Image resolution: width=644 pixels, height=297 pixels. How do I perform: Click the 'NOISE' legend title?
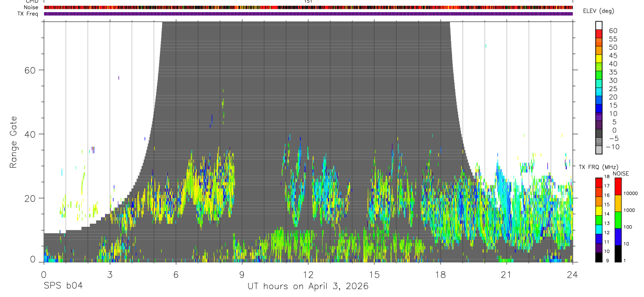point(620,173)
